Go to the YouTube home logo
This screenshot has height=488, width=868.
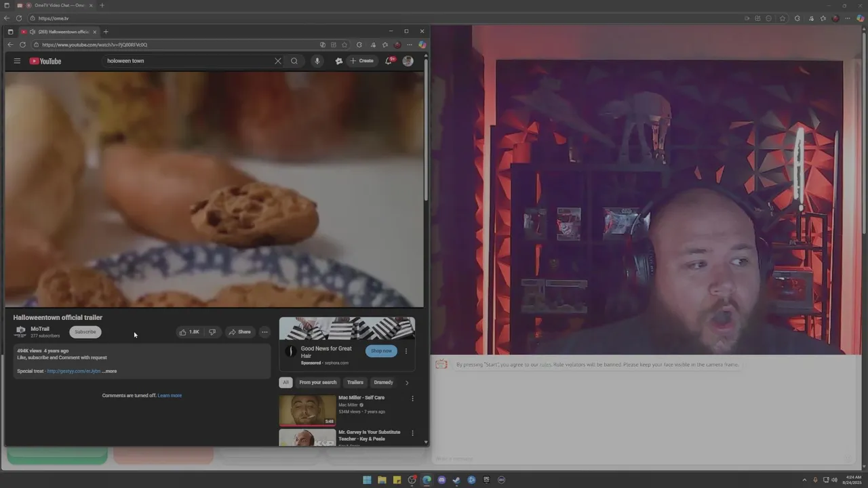(x=45, y=61)
